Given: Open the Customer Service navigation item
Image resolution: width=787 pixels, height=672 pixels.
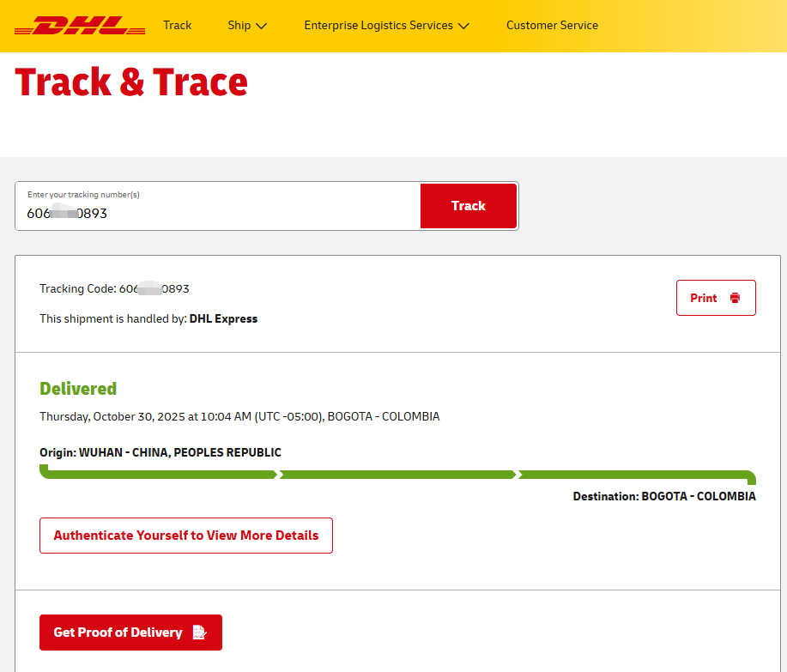Looking at the screenshot, I should pos(552,26).
